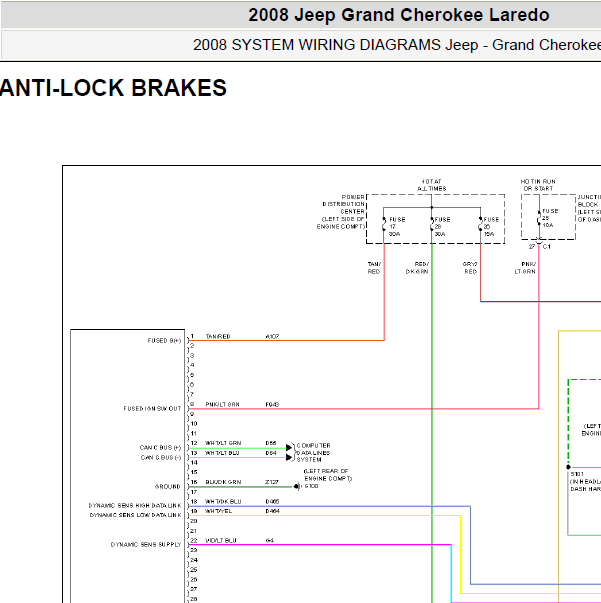Click circuit code 'D465'
The image size is (601, 603).
272,501
